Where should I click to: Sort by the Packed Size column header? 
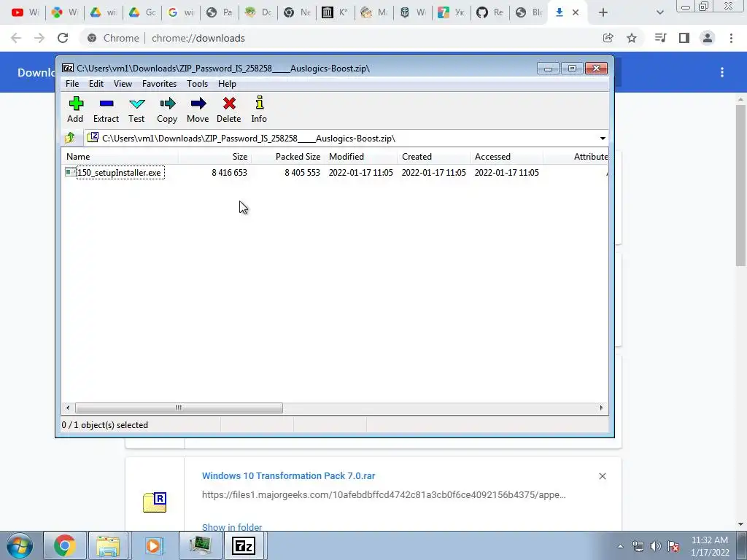pos(287,157)
